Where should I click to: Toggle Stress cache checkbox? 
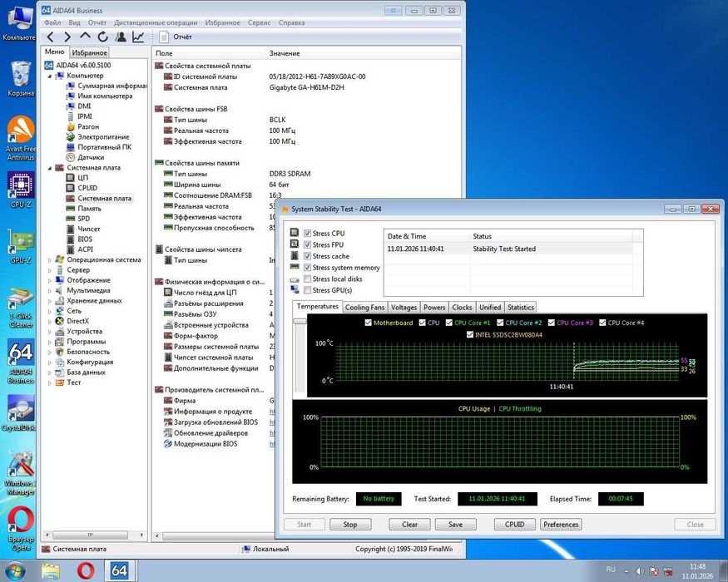(x=307, y=256)
